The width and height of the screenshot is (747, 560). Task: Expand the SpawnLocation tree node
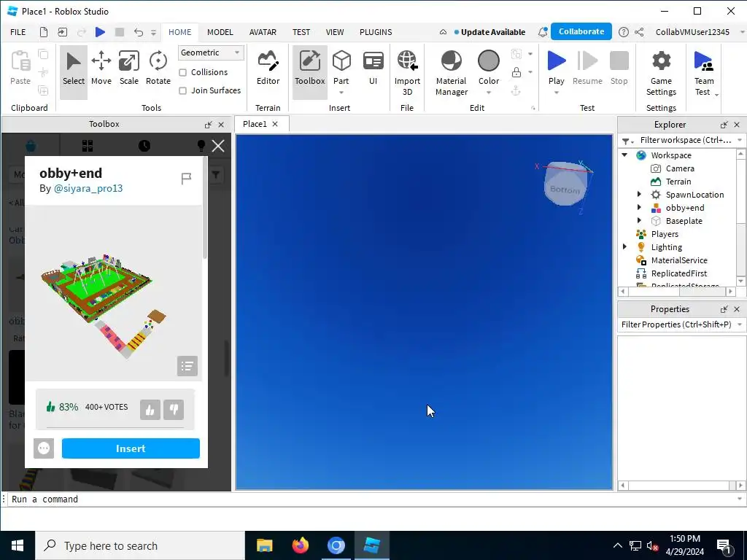click(639, 194)
